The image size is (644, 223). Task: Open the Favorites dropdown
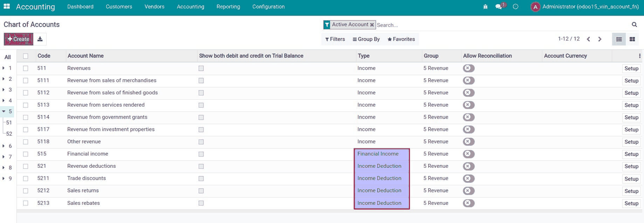point(401,39)
